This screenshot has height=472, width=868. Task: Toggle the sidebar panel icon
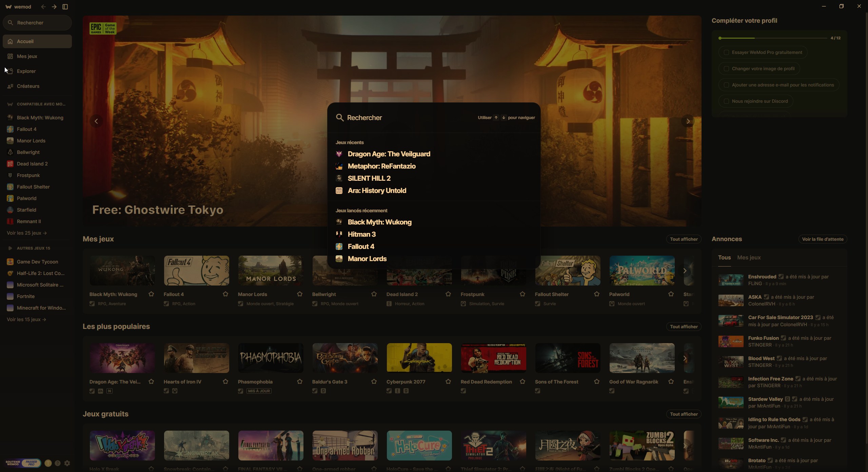coord(65,7)
